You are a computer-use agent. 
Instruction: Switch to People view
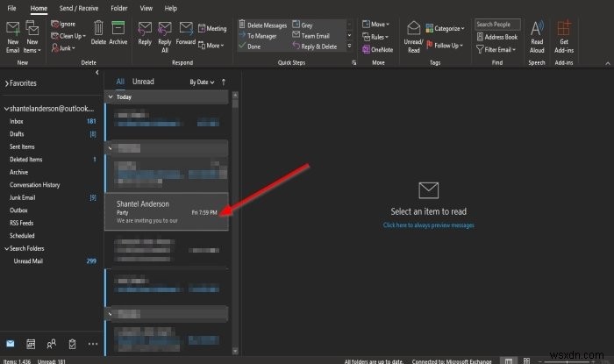click(51, 344)
